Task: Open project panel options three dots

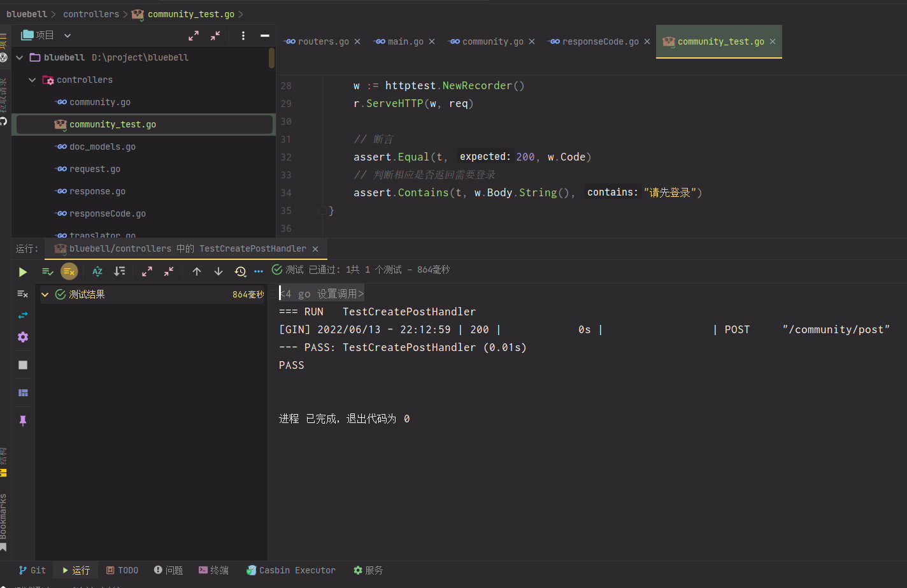Action: coord(243,36)
